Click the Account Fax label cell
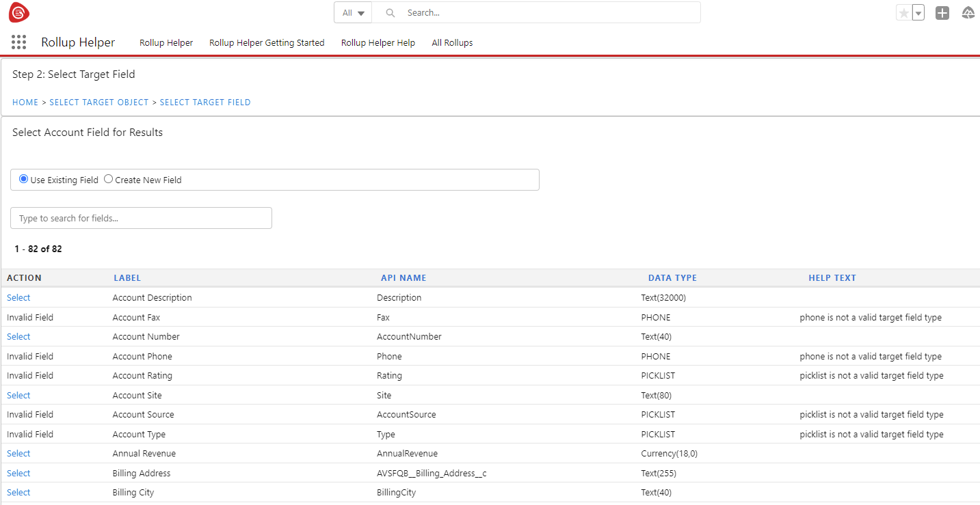Image resolution: width=980 pixels, height=505 pixels. [137, 318]
